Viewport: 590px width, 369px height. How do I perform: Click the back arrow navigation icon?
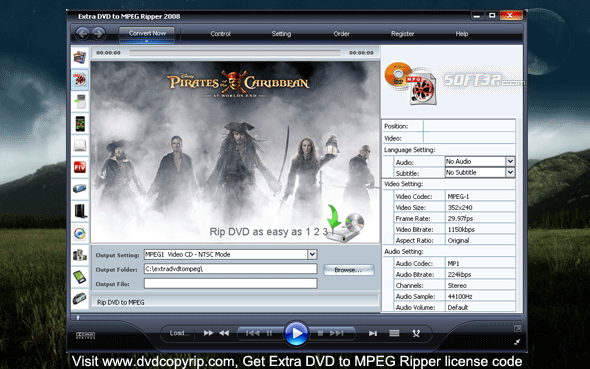coord(83,33)
